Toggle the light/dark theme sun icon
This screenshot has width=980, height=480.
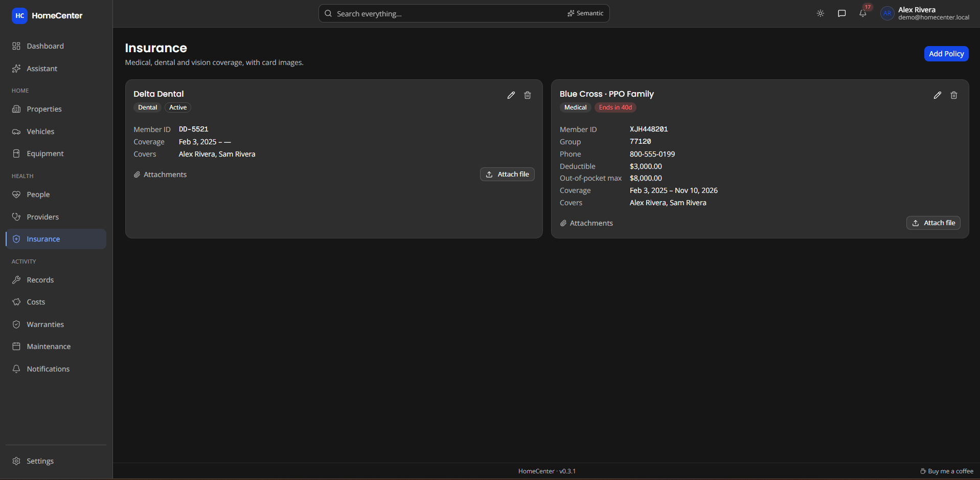pos(821,13)
